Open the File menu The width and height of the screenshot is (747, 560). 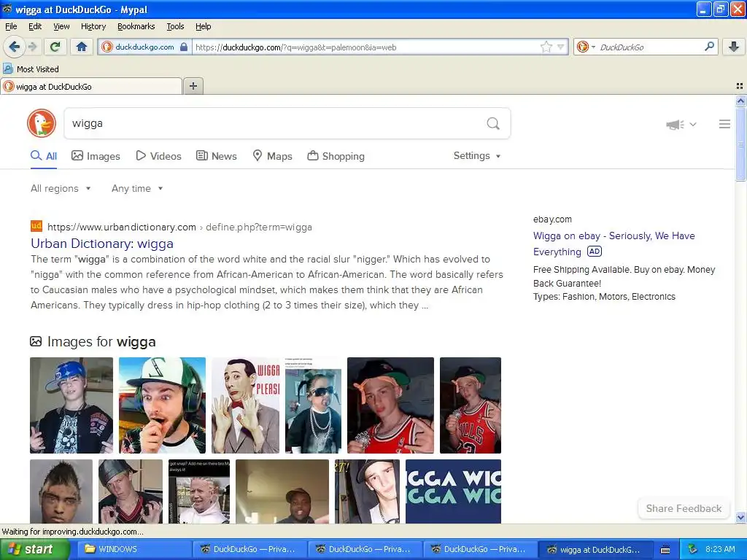click(11, 26)
